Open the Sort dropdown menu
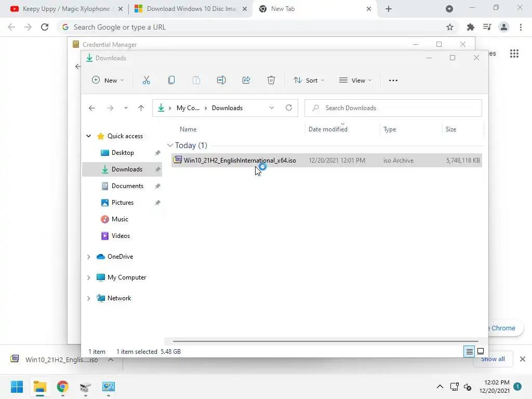This screenshot has width=532, height=399. point(309,81)
